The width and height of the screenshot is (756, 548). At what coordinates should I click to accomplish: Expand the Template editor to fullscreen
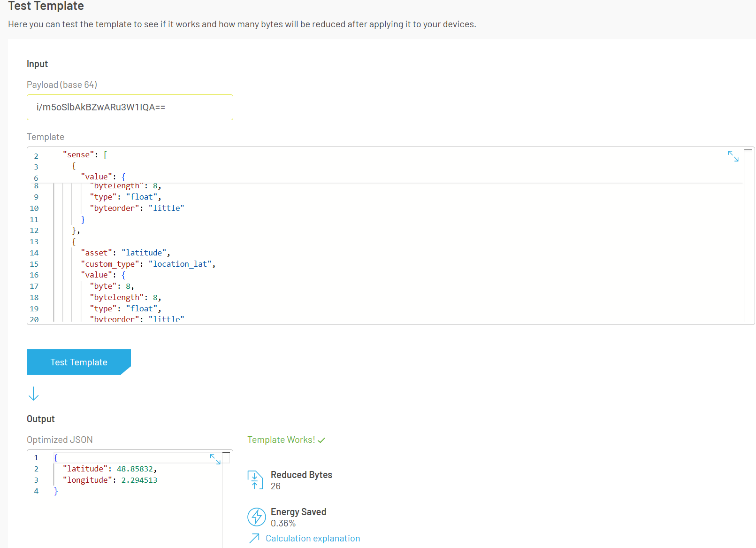tap(733, 156)
